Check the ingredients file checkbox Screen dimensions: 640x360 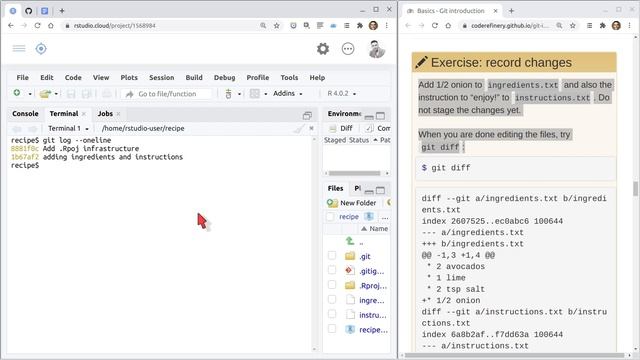[332, 300]
